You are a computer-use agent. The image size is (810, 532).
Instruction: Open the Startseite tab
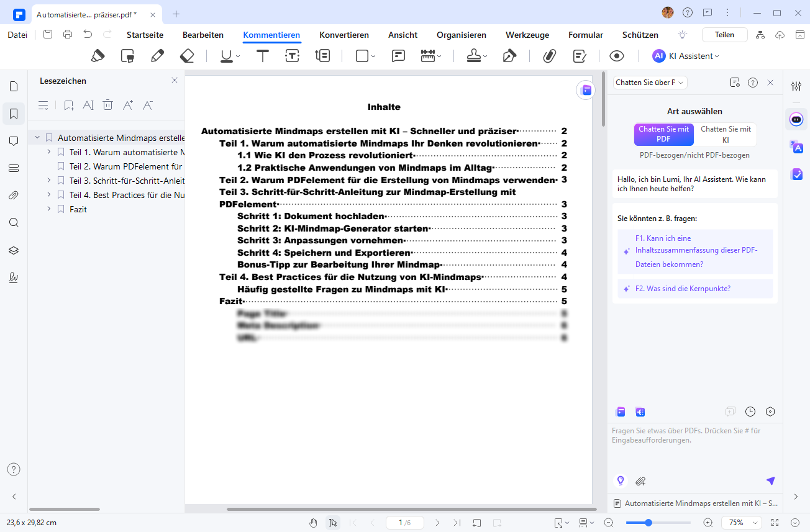pyautogui.click(x=145, y=35)
